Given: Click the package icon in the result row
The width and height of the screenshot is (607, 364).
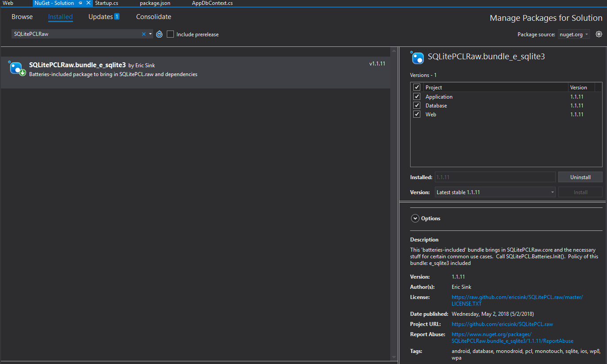Looking at the screenshot, I should [x=17, y=68].
